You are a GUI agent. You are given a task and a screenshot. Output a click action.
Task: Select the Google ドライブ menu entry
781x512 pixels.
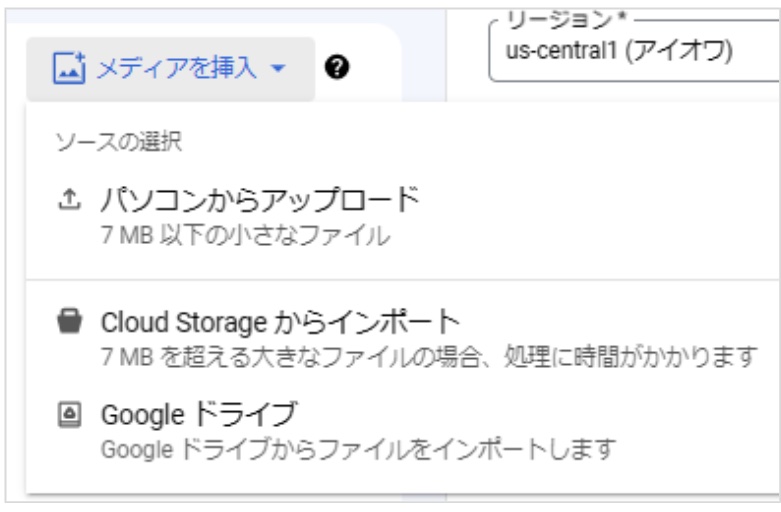199,413
